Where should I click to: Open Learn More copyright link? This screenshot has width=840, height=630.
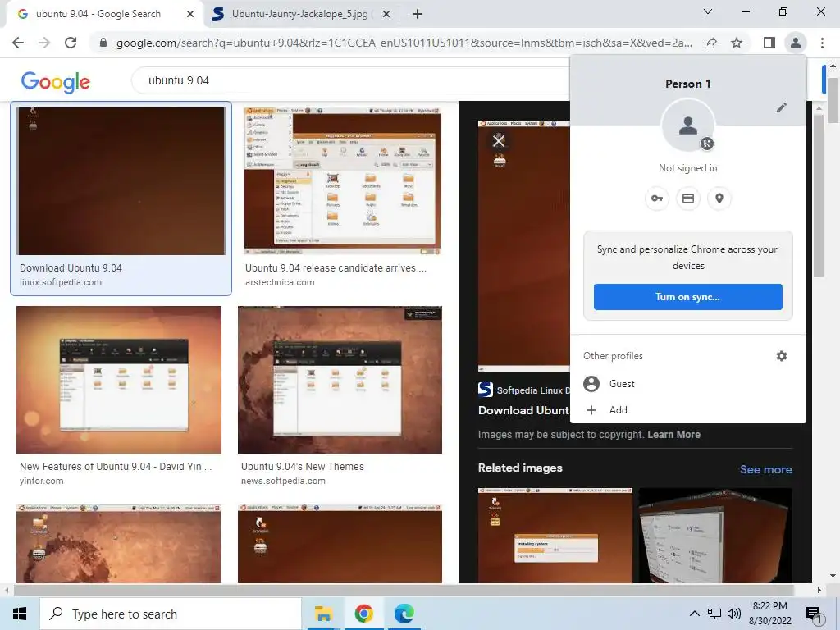click(674, 435)
